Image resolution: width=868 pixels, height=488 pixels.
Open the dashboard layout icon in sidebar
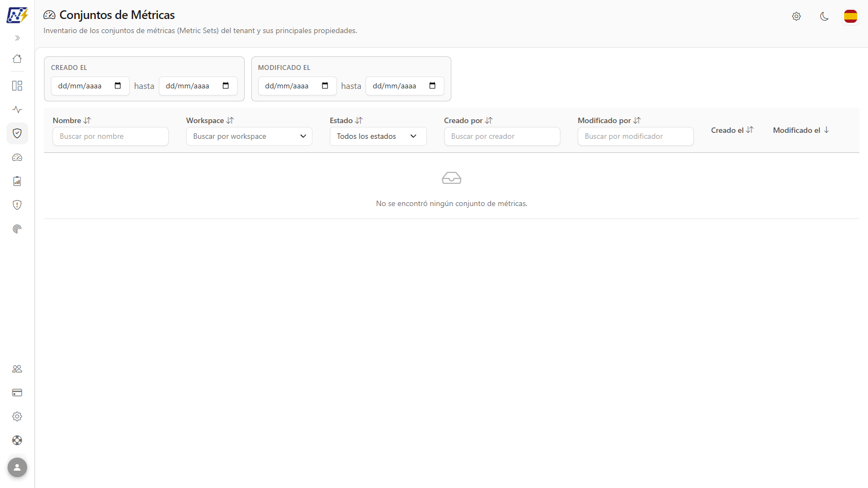(x=17, y=86)
